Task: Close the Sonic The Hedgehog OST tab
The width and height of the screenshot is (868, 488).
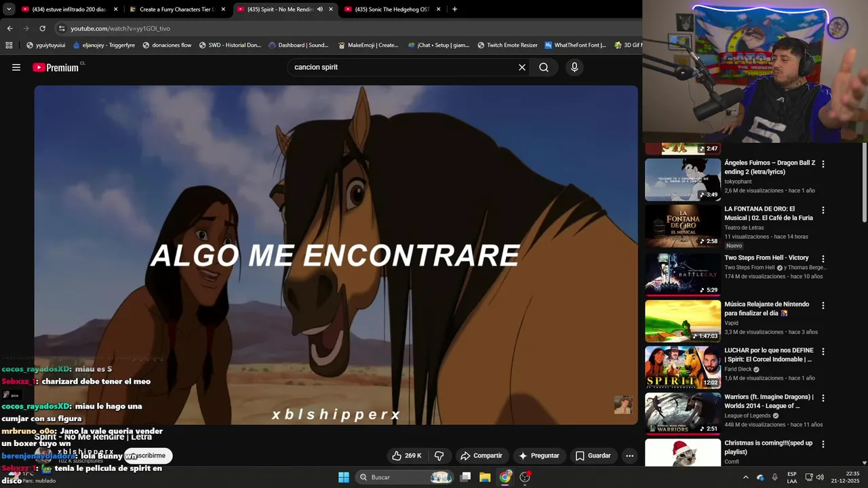Action: coord(439,9)
